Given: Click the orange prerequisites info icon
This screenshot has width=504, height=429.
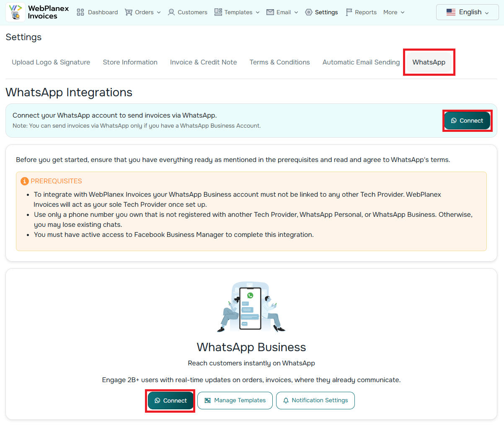Looking at the screenshot, I should click(25, 181).
